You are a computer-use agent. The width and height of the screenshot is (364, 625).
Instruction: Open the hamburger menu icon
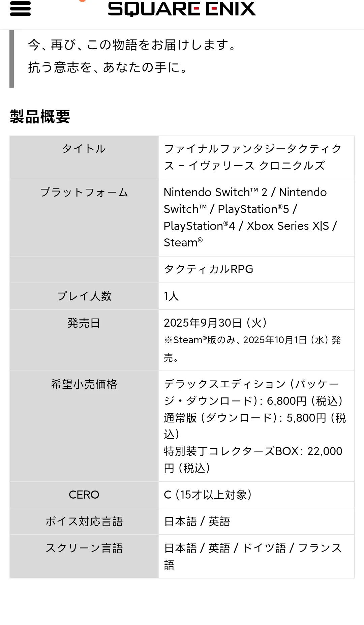[x=20, y=9]
